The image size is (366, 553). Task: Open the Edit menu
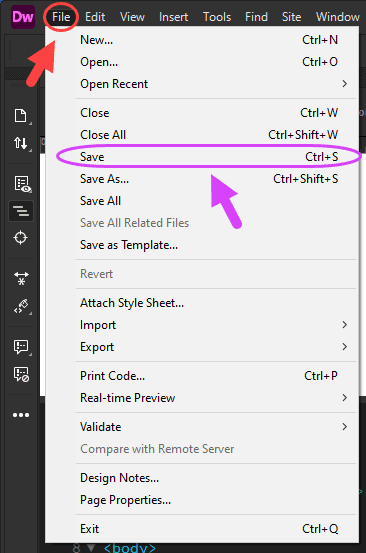coord(95,17)
